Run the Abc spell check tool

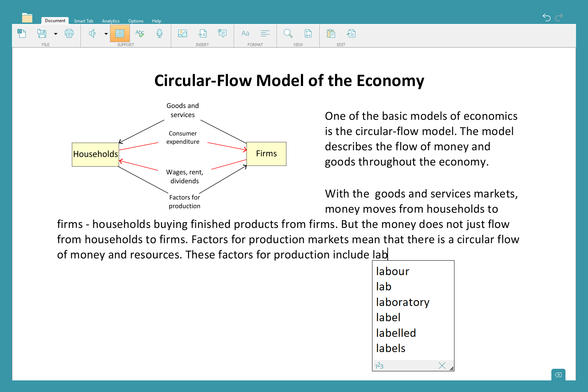click(140, 34)
